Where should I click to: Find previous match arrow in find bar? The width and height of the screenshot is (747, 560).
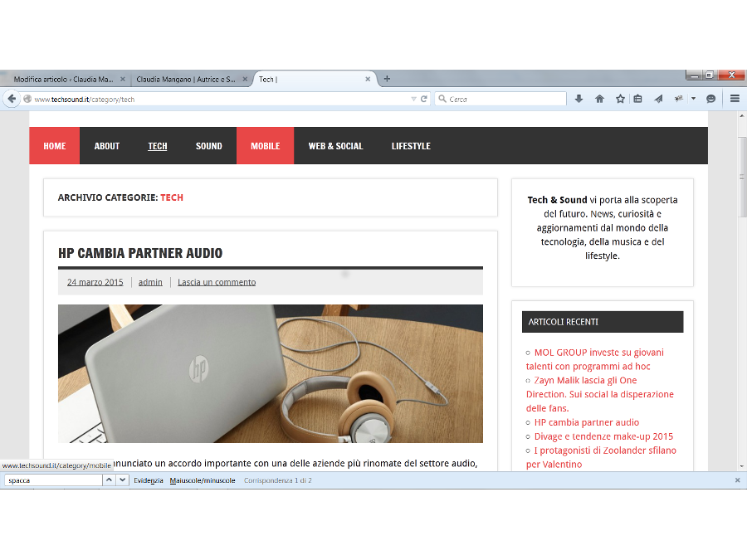click(109, 480)
